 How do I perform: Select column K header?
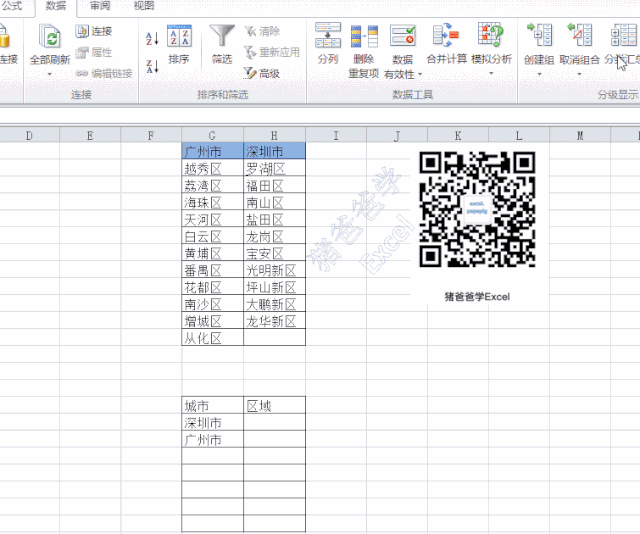pos(458,136)
